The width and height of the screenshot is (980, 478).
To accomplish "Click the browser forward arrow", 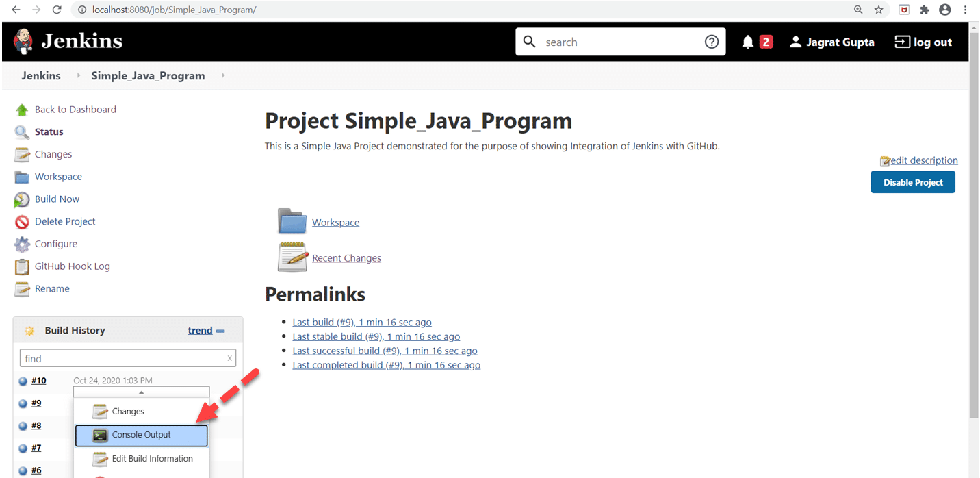I will click(x=36, y=10).
